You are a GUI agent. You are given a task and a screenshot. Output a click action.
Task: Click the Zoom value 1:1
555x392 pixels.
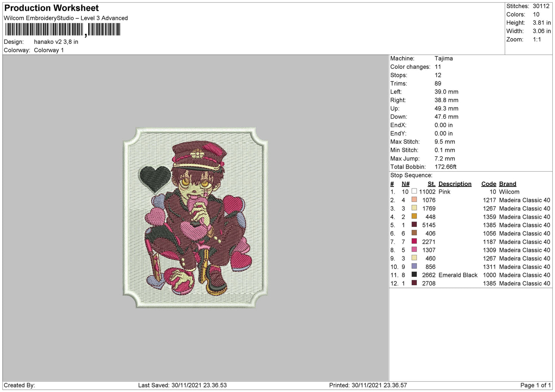click(x=537, y=40)
